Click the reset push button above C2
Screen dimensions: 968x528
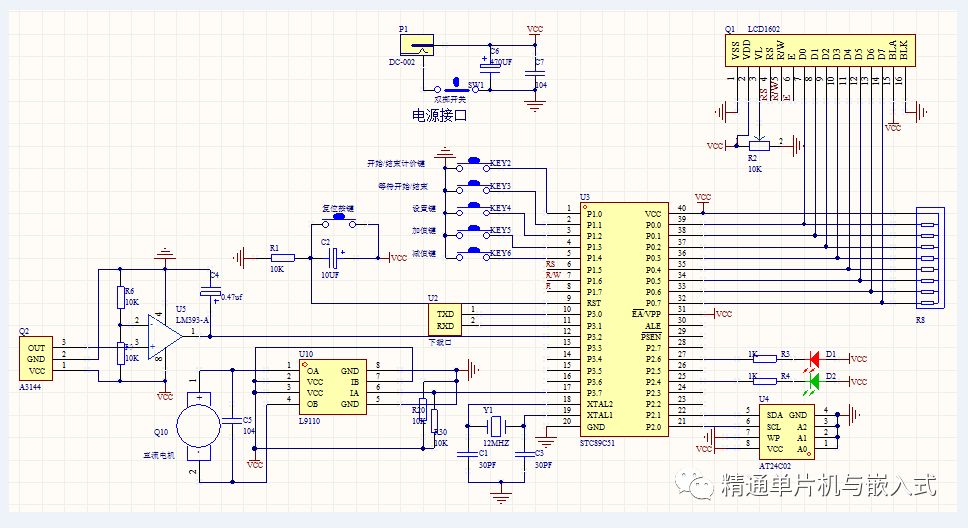[x=339, y=220]
